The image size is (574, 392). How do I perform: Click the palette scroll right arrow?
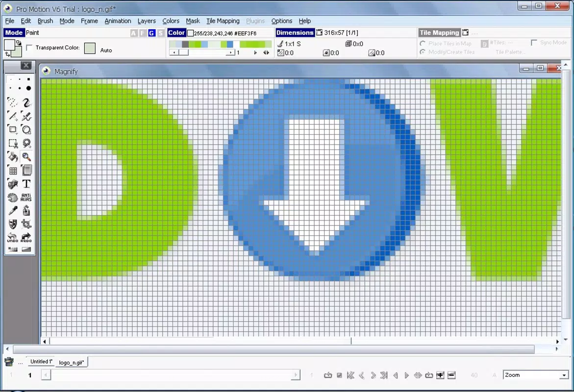pyautogui.click(x=230, y=53)
